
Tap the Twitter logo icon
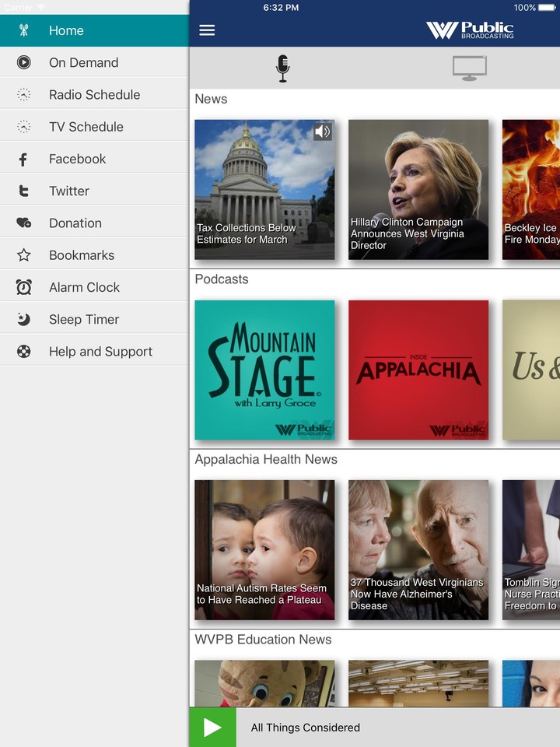(x=24, y=191)
